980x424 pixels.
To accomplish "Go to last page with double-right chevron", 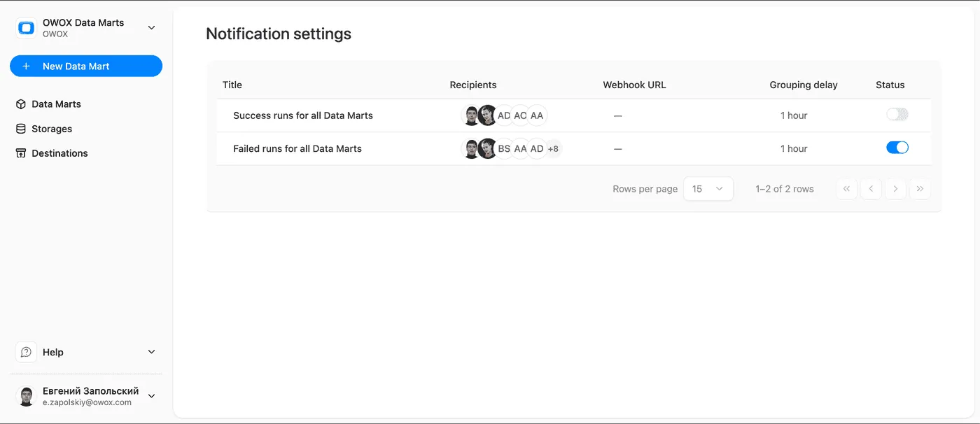I will click(x=920, y=188).
